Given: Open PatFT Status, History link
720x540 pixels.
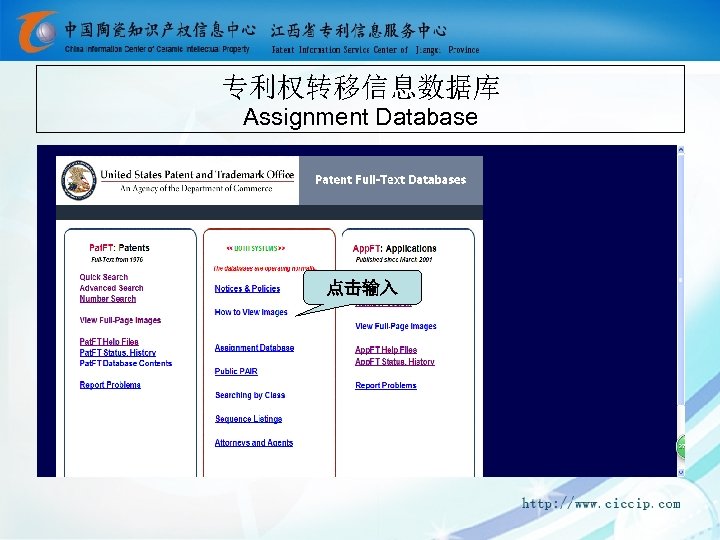Looking at the screenshot, I should [118, 352].
